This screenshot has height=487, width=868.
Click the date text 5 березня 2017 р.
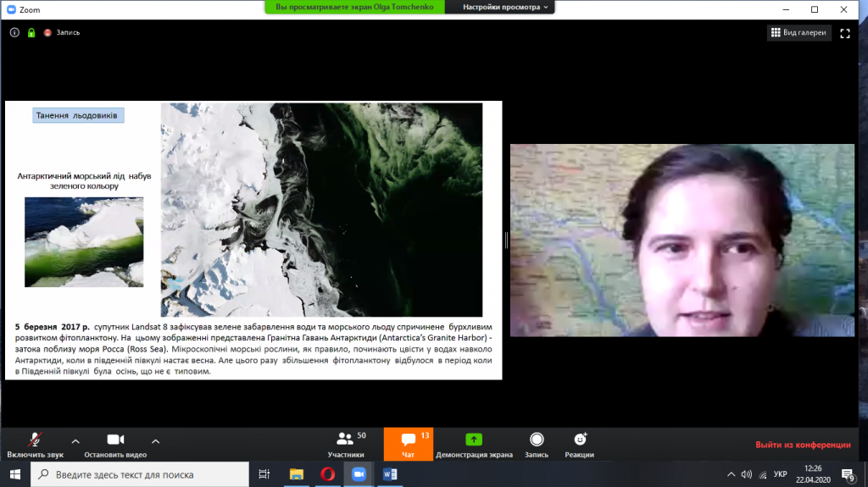point(52,327)
